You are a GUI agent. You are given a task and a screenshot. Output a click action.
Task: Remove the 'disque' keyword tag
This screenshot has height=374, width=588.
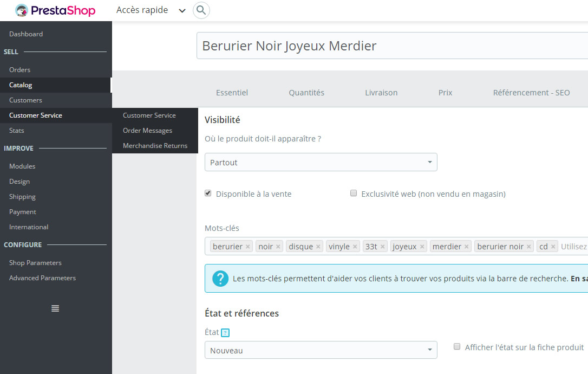[x=318, y=247]
